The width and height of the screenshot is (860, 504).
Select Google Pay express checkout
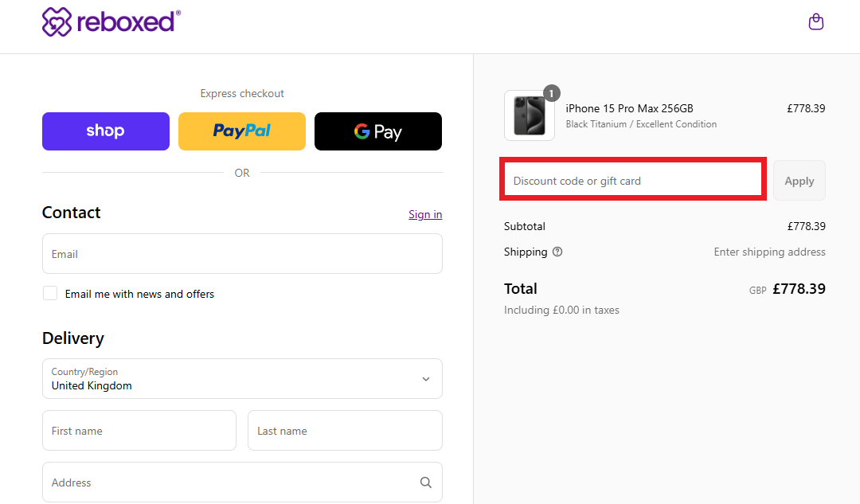point(378,131)
